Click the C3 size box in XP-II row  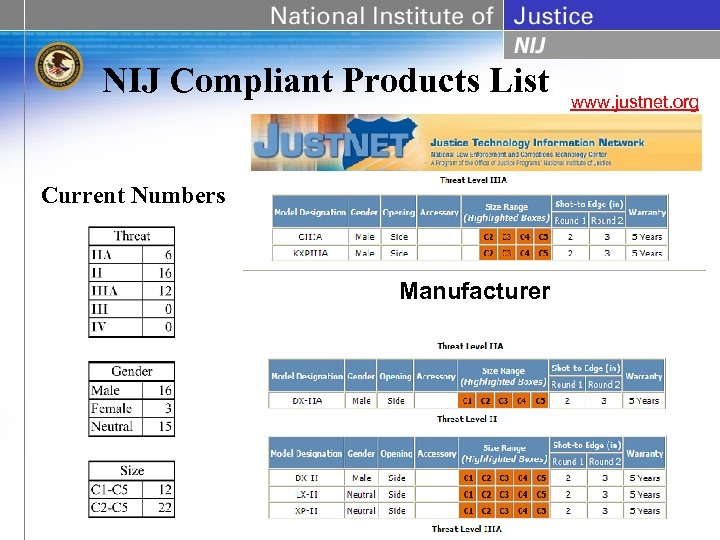pos(504,511)
